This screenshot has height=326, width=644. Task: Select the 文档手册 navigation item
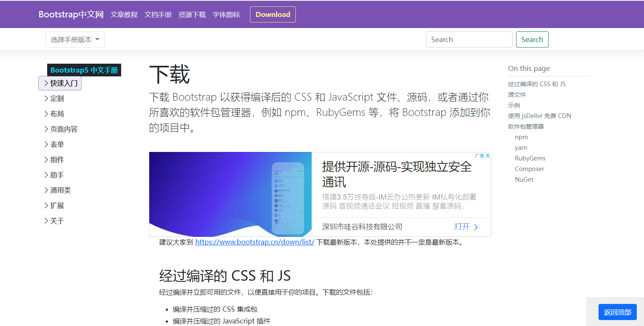pyautogui.click(x=158, y=14)
